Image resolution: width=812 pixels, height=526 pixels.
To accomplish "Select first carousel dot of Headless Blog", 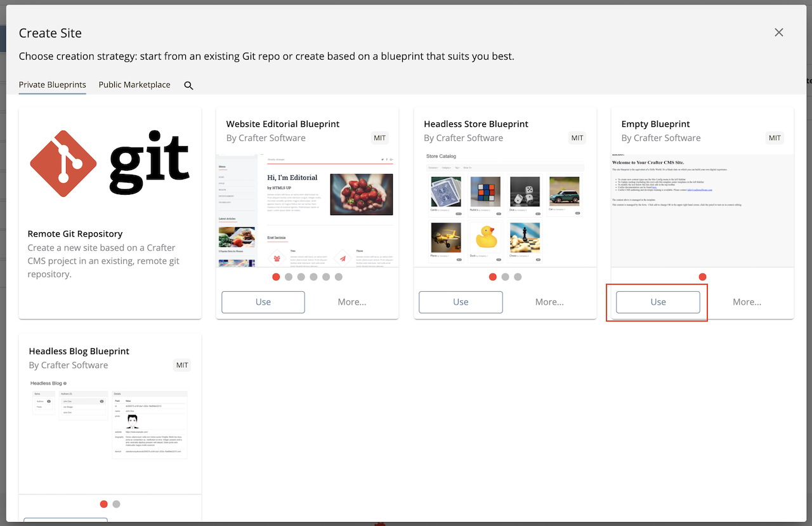I will coord(104,504).
